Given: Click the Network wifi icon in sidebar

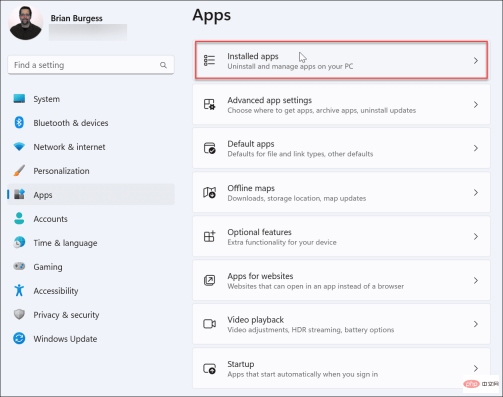Looking at the screenshot, I should click(x=19, y=147).
